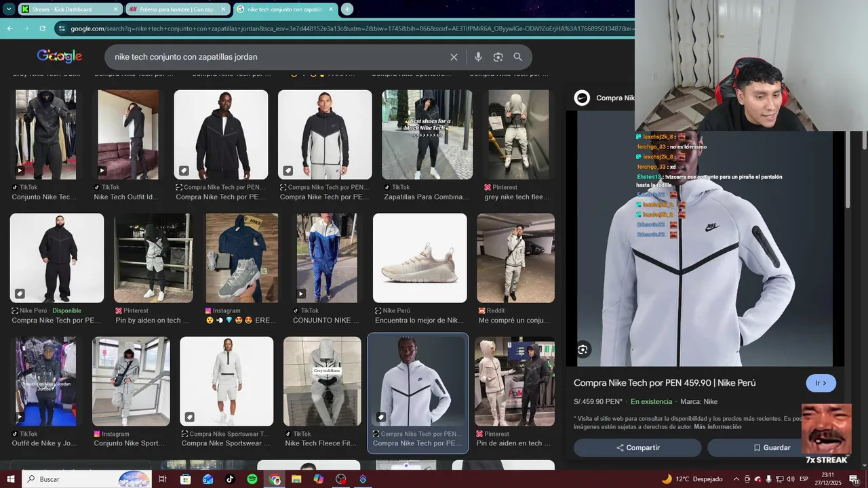Image resolution: width=868 pixels, height=488 pixels.
Task: Open weather widget 12°C Despejado
Action: 692,479
